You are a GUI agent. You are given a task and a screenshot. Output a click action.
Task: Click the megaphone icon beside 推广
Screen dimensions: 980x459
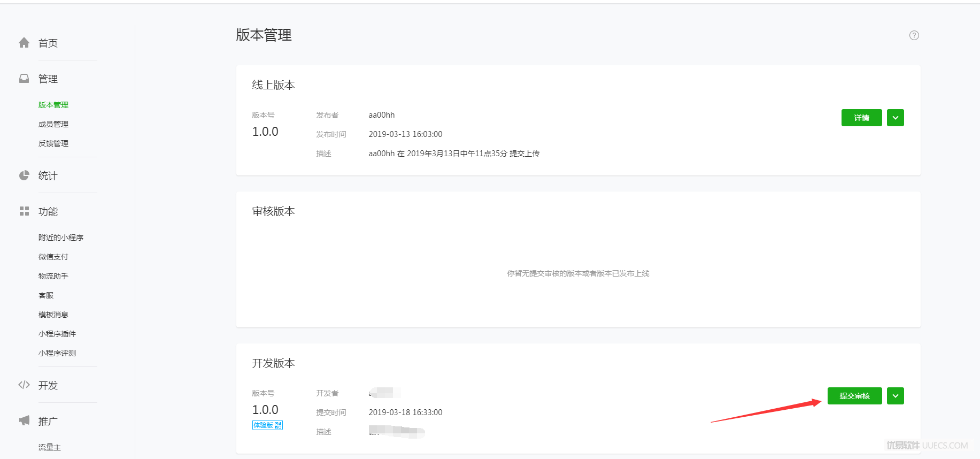(24, 420)
